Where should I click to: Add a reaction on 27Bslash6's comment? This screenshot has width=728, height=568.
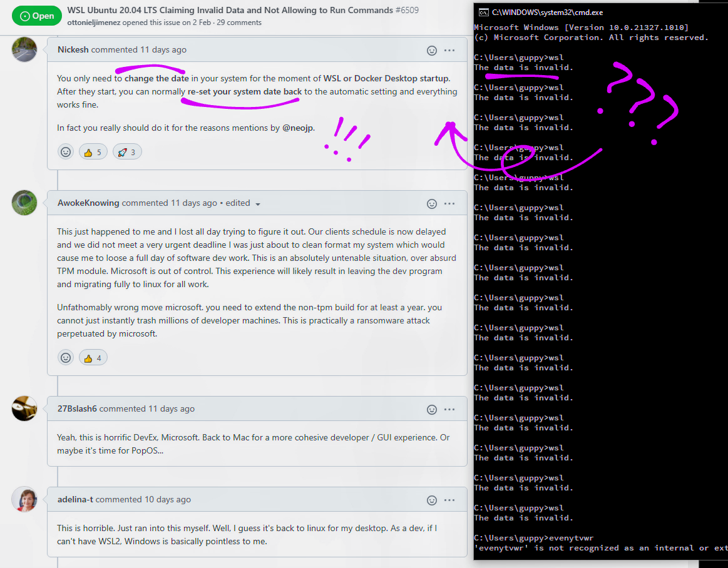pyautogui.click(x=431, y=409)
